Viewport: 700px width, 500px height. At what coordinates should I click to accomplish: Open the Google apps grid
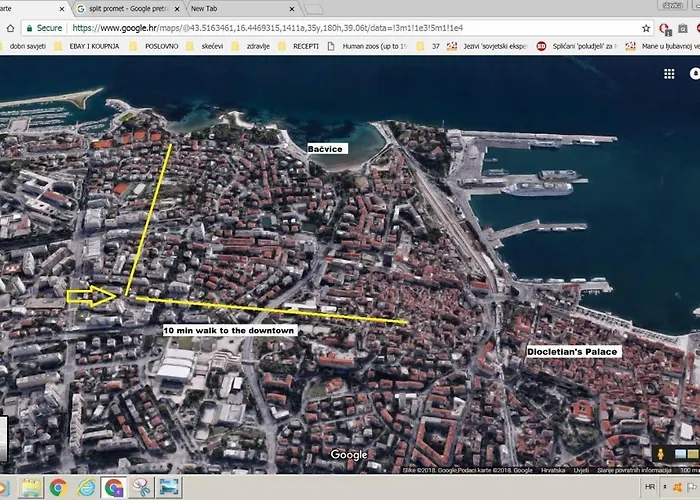click(669, 74)
